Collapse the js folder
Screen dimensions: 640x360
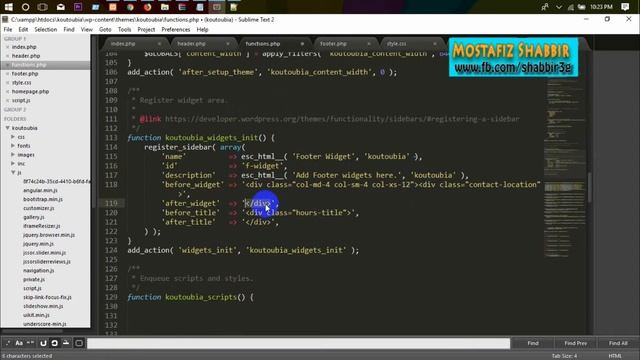click(x=13, y=172)
